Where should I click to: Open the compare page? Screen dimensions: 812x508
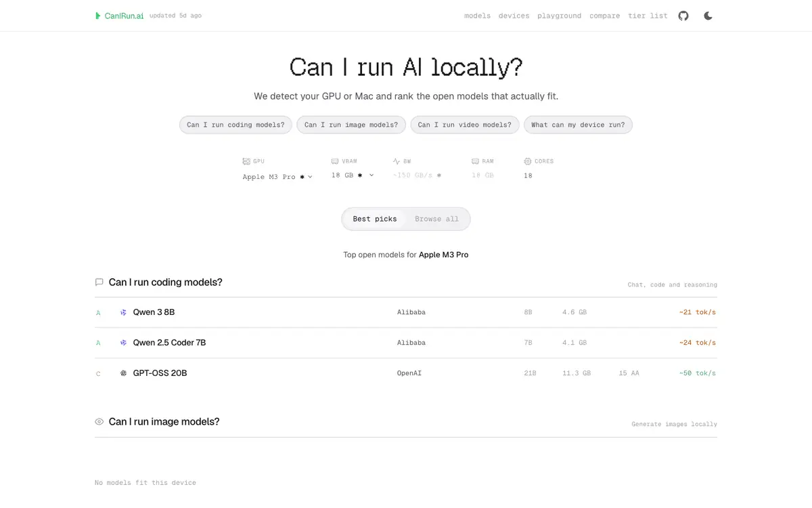click(x=605, y=16)
